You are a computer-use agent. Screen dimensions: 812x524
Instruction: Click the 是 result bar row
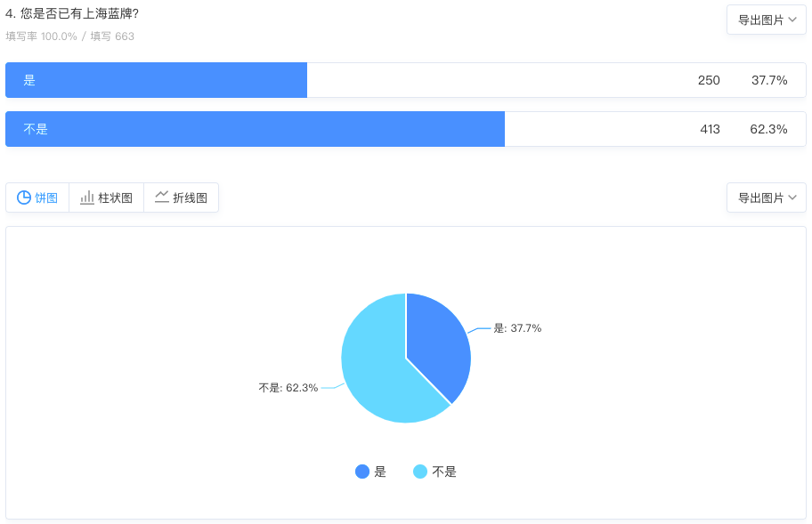[405, 80]
